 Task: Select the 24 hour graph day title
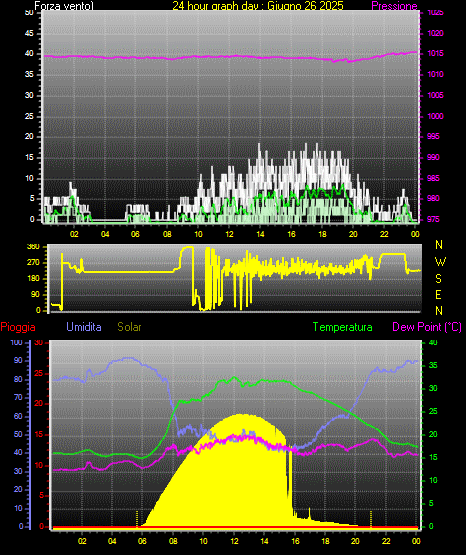(x=258, y=6)
